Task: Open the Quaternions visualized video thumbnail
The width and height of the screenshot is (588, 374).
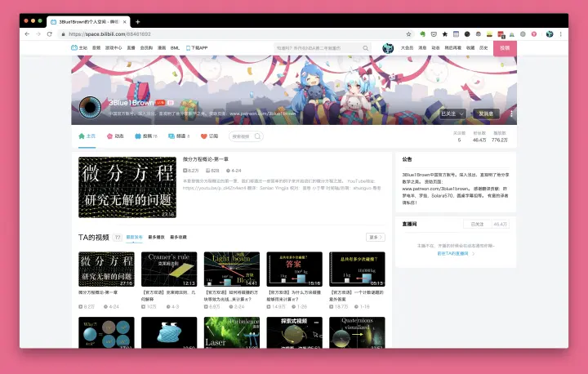Action: tap(357, 332)
